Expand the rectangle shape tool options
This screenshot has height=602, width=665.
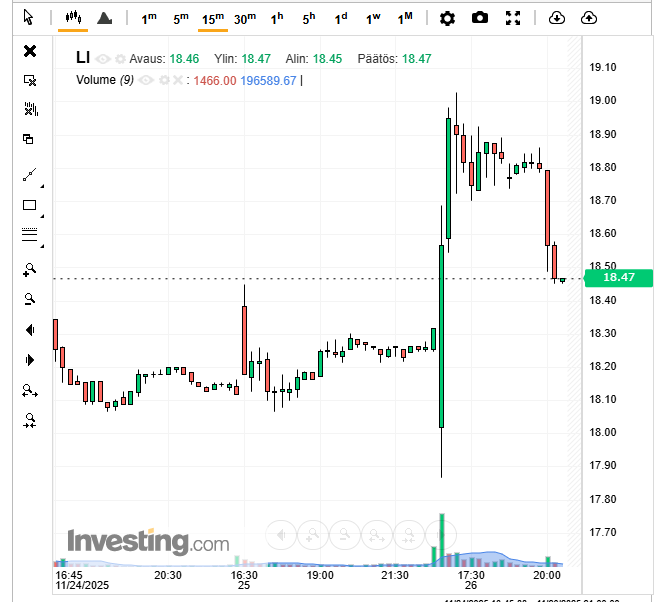click(41, 215)
